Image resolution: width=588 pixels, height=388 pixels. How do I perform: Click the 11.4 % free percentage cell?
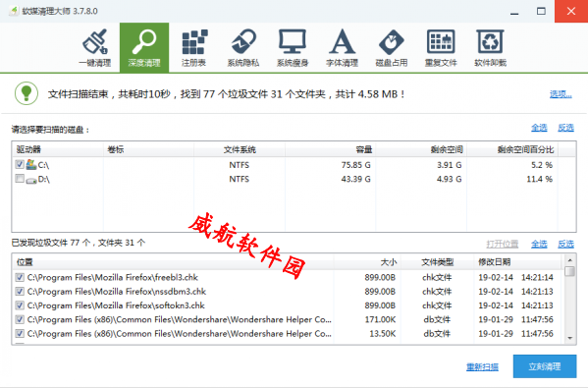539,179
